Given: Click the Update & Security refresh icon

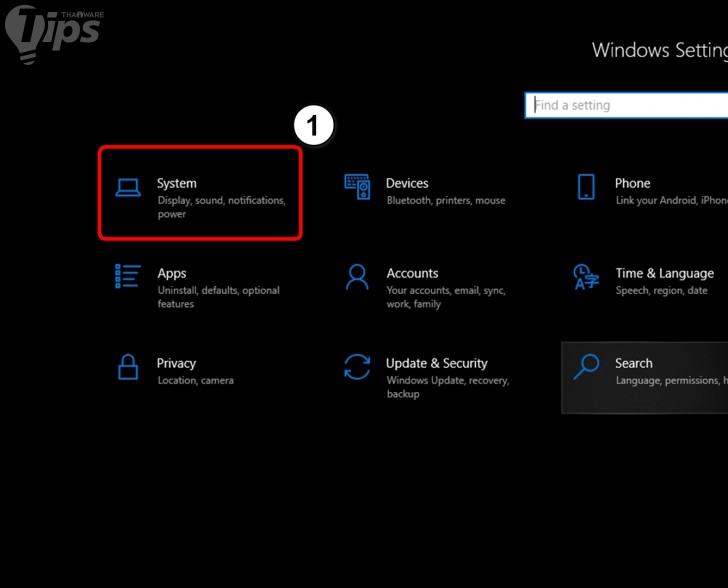Looking at the screenshot, I should pyautogui.click(x=357, y=367).
